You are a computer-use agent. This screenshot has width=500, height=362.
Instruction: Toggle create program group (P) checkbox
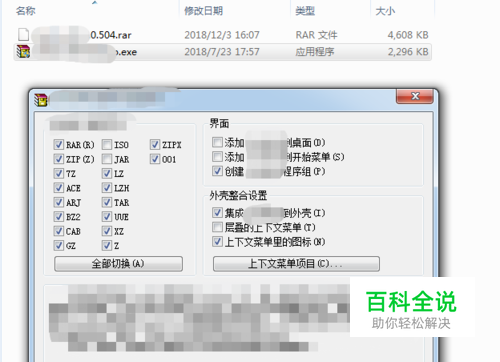coord(217,171)
